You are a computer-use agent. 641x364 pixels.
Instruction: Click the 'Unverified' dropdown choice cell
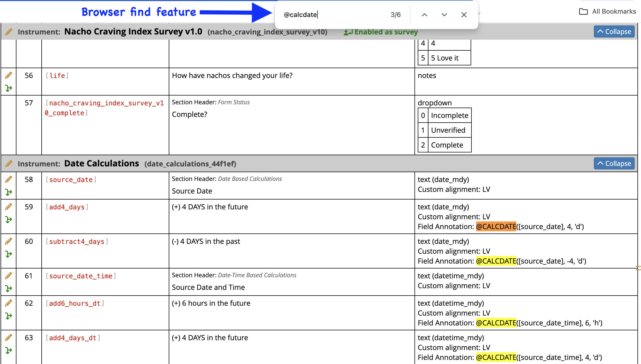tap(450, 130)
